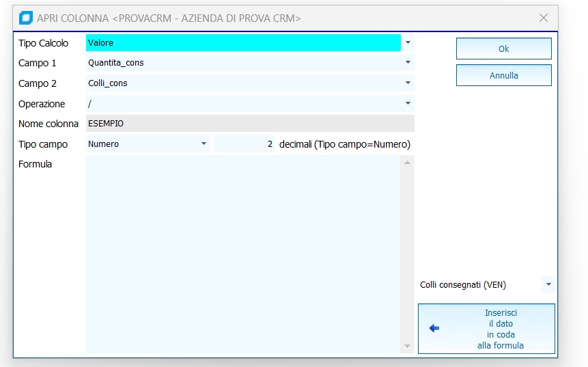
Task: Click the Colli_cons value in Campo 2
Action: pos(108,83)
